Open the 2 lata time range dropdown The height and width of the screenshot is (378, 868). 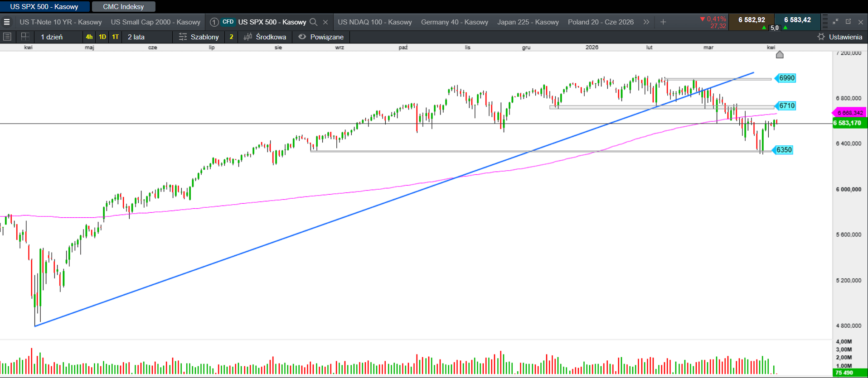click(136, 37)
